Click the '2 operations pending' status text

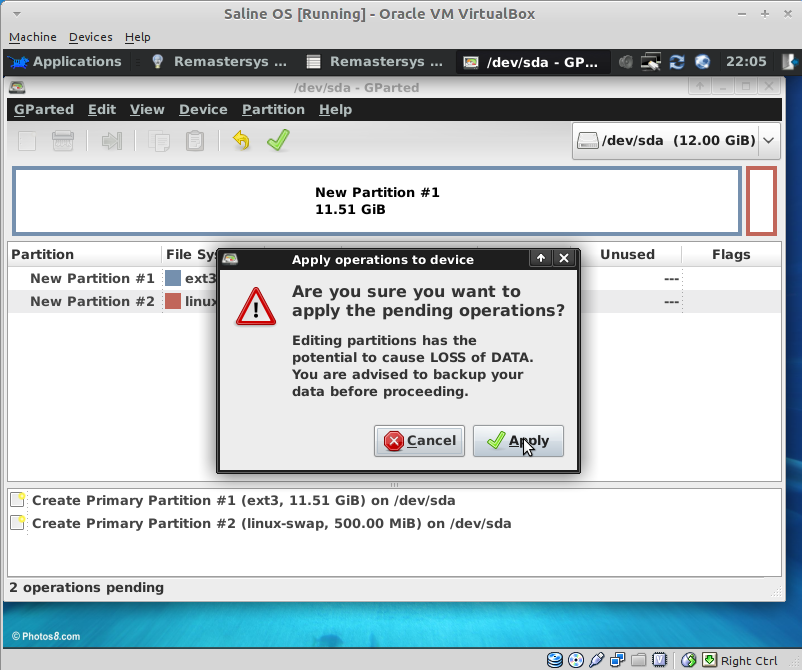(x=86, y=587)
